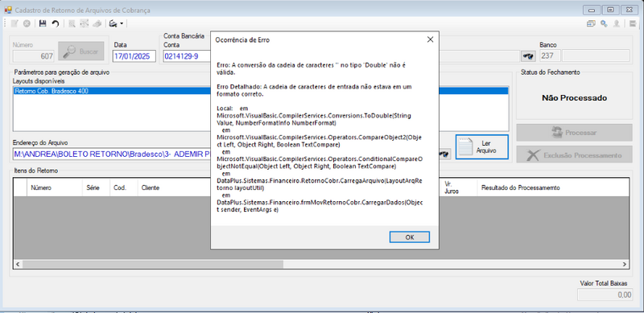Screen dimensions: 644x313
Task: Click the save floppy disk toolbar icon
Action: point(43,24)
